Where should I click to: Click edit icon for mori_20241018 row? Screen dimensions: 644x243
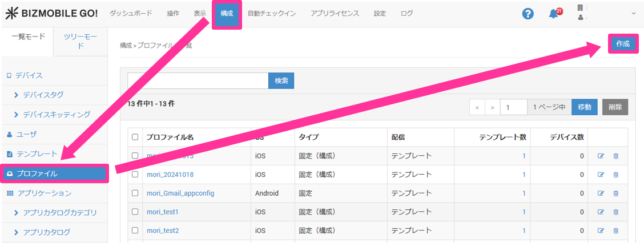601,175
